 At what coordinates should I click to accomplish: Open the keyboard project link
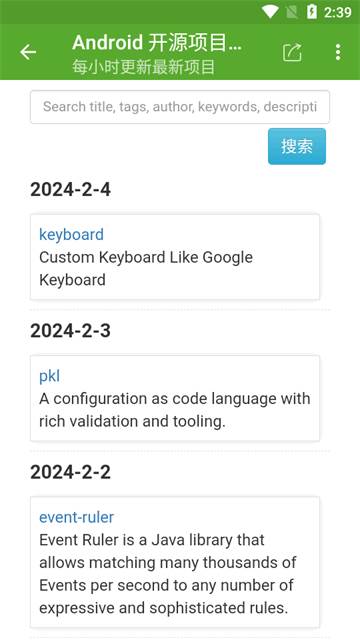(71, 235)
